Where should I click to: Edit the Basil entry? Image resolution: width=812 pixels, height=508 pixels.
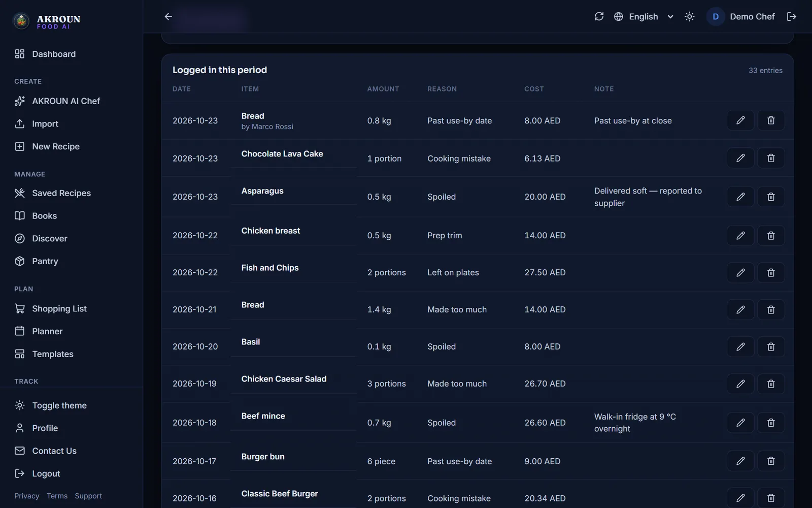click(x=740, y=346)
